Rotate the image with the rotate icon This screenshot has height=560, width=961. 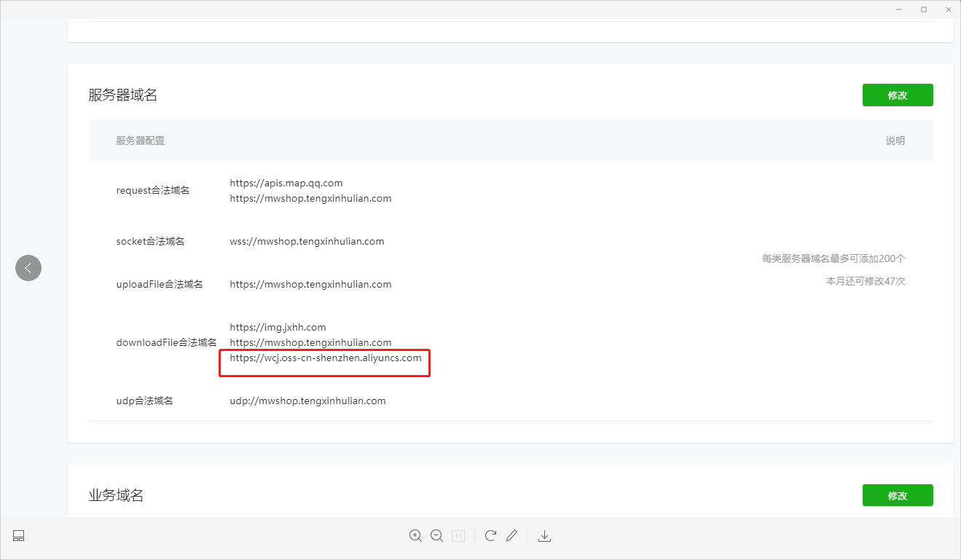pyautogui.click(x=490, y=536)
